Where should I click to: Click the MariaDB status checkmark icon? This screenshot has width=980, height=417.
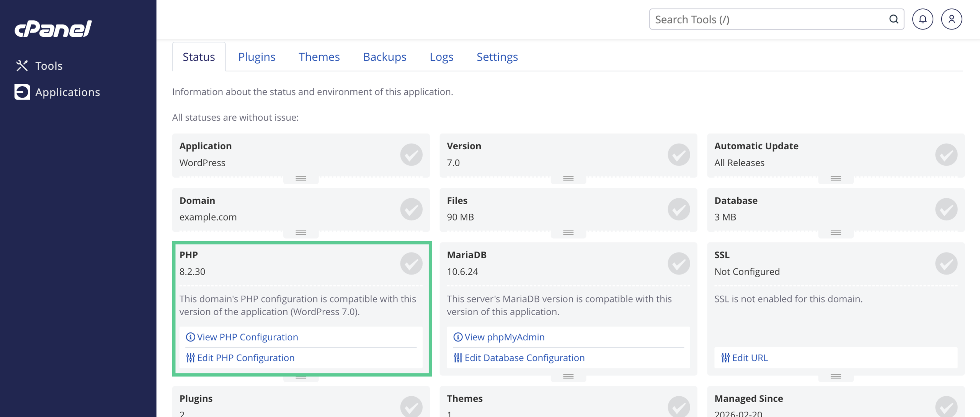point(679,263)
